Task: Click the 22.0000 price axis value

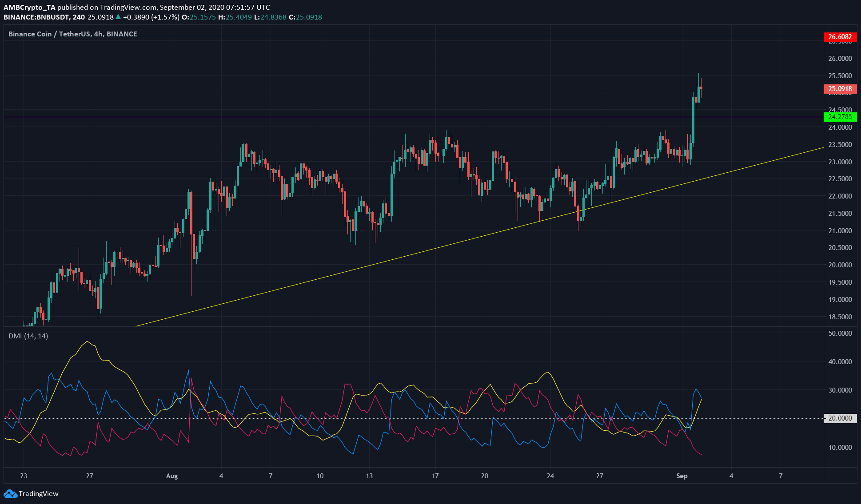Action: pos(840,196)
